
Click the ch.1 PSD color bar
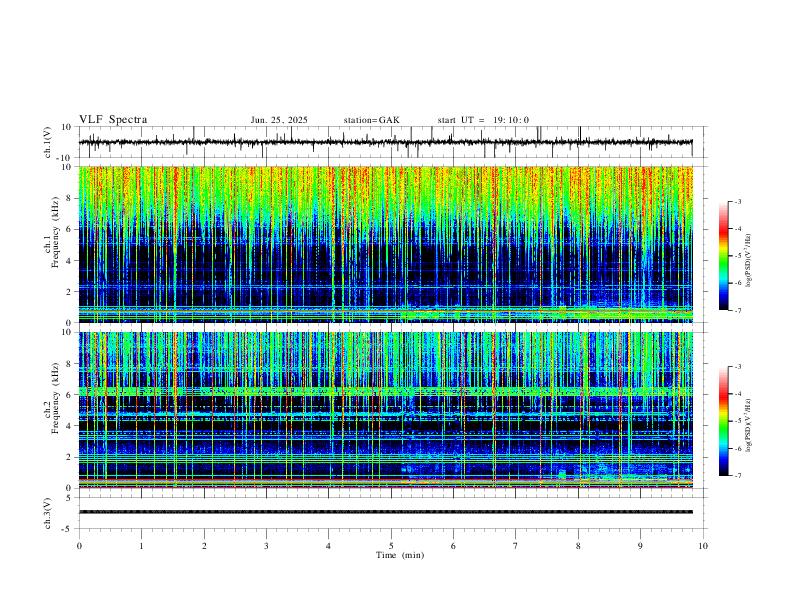pyautogui.click(x=723, y=256)
